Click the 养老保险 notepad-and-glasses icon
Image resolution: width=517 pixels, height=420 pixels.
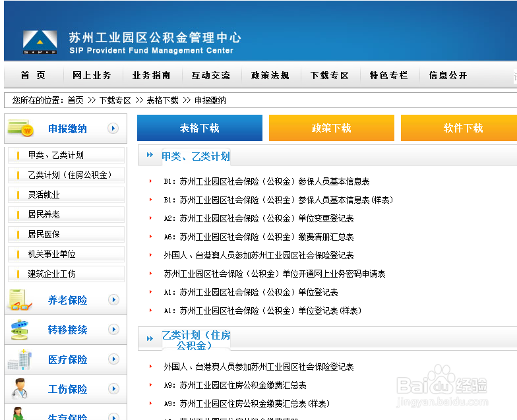pos(20,300)
